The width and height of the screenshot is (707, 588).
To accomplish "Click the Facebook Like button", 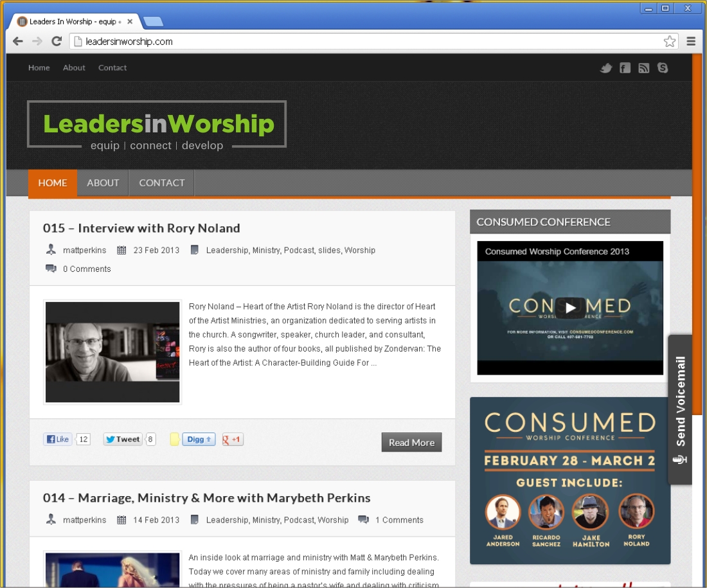I will tap(58, 439).
